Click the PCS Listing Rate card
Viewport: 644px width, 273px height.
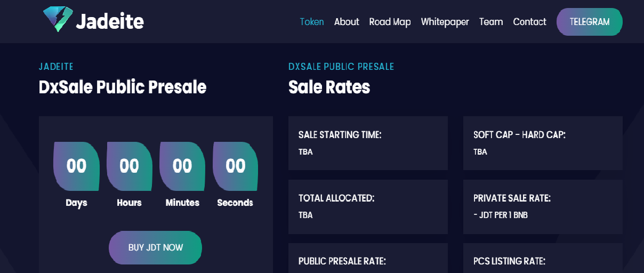543,258
